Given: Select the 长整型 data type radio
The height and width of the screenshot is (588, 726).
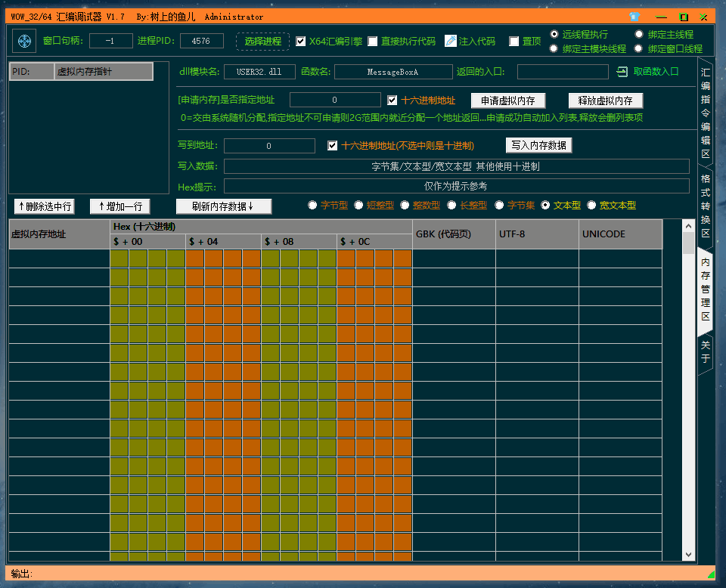Looking at the screenshot, I should pyautogui.click(x=452, y=205).
